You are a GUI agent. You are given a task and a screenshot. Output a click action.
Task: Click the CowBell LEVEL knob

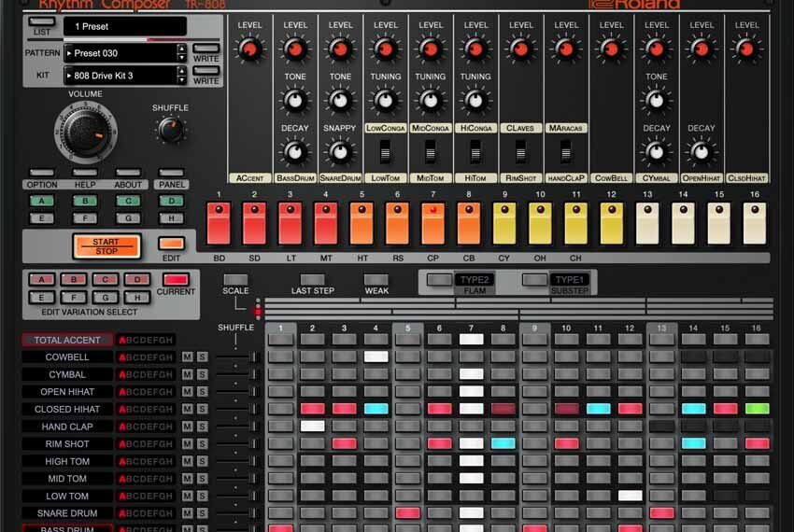tap(611, 49)
